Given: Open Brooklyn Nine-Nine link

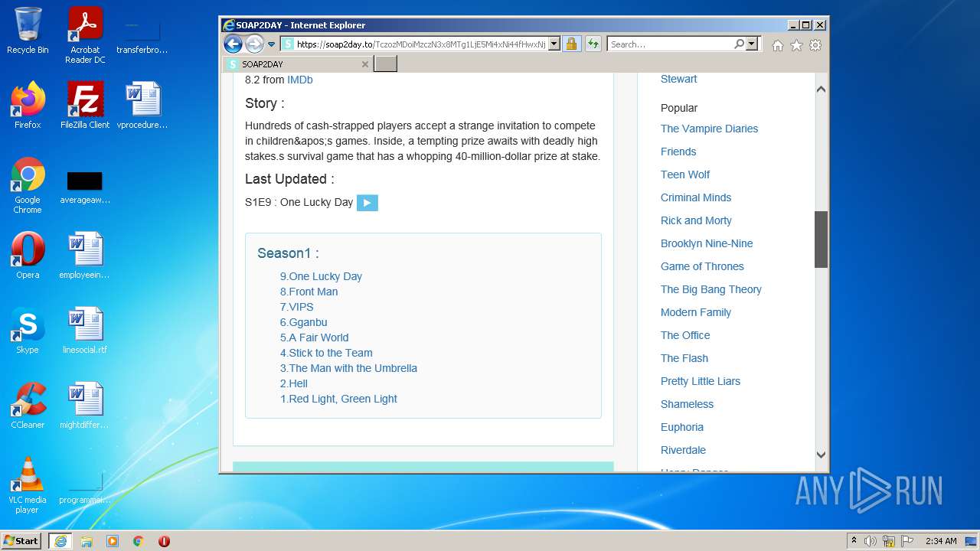Looking at the screenshot, I should tap(707, 243).
